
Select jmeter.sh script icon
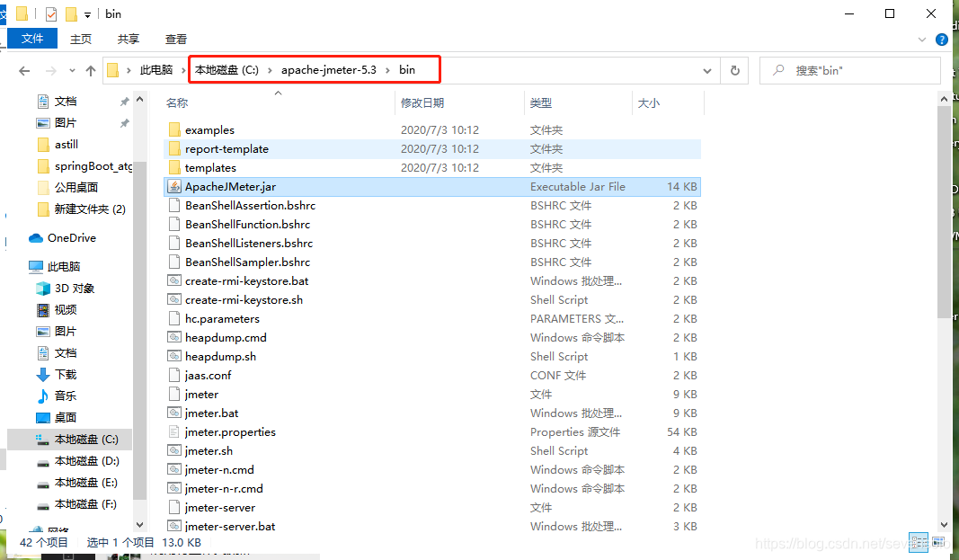[174, 451]
